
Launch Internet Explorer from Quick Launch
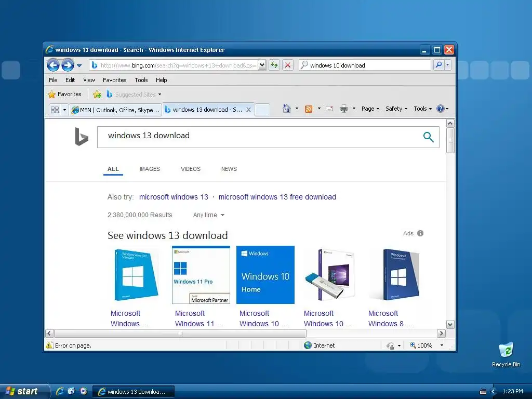60,391
